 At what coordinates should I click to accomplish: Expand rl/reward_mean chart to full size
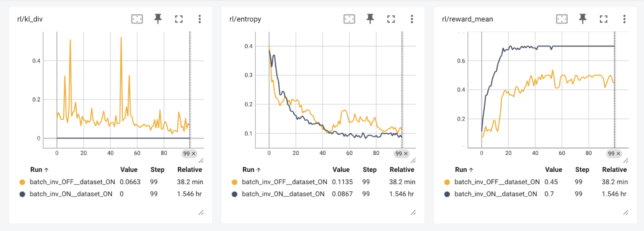pyautogui.click(x=603, y=19)
